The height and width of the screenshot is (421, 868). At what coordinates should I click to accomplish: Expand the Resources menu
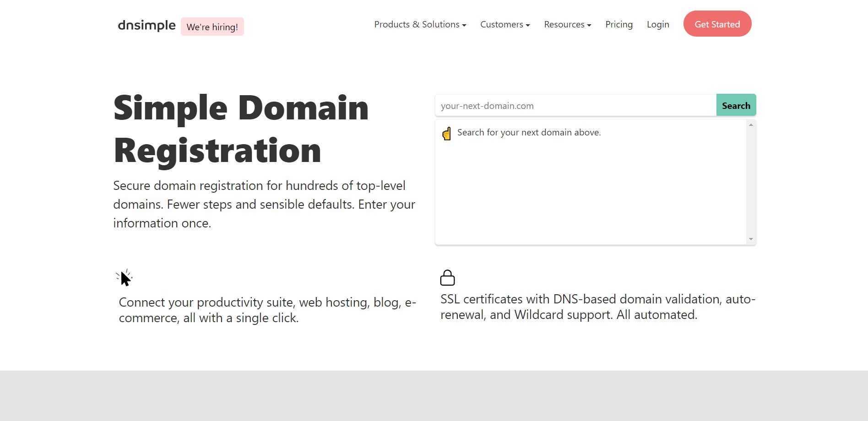[567, 24]
